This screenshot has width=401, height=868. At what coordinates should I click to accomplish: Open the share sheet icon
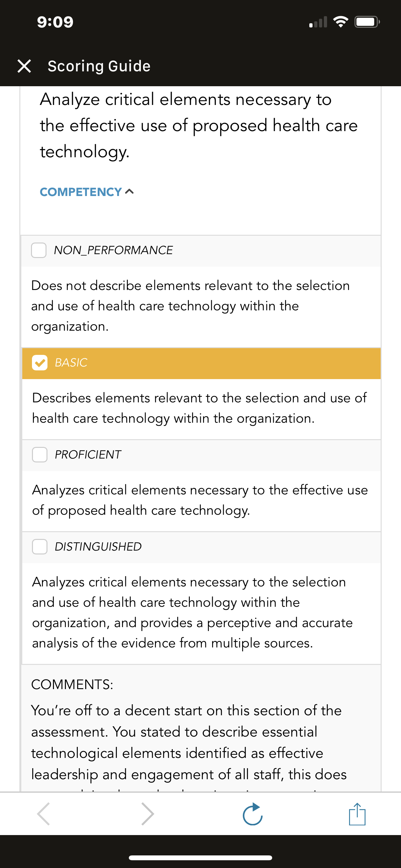click(357, 814)
